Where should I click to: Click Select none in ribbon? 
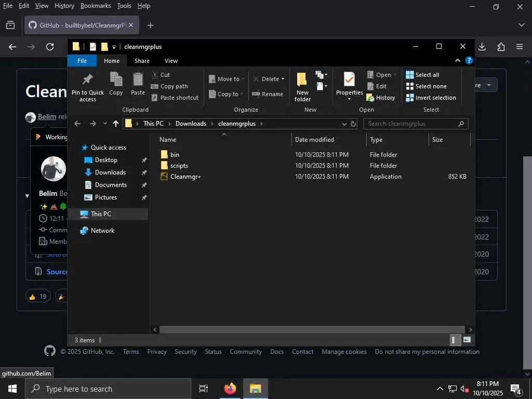tap(426, 86)
